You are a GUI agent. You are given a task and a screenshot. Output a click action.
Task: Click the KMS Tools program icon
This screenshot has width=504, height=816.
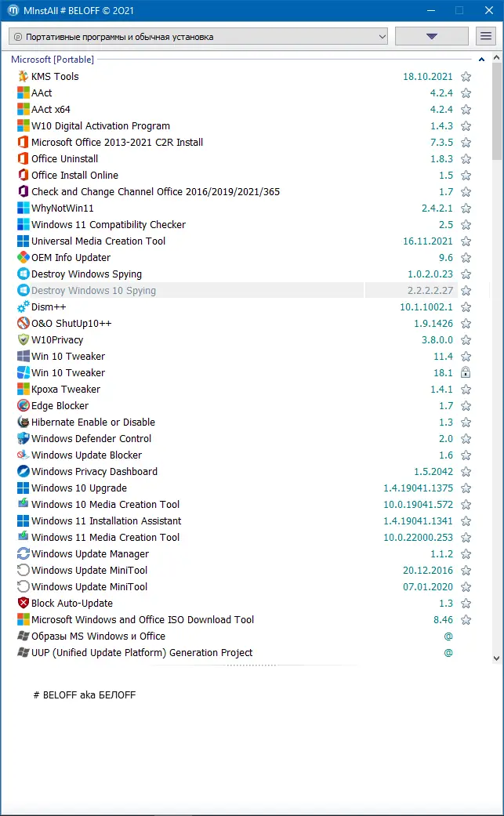[23, 77]
